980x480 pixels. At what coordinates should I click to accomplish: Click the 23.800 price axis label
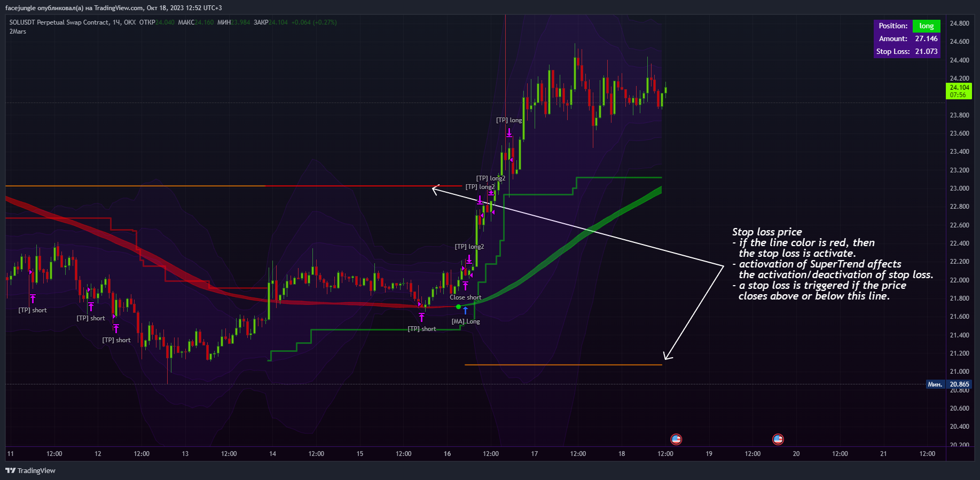(x=959, y=115)
